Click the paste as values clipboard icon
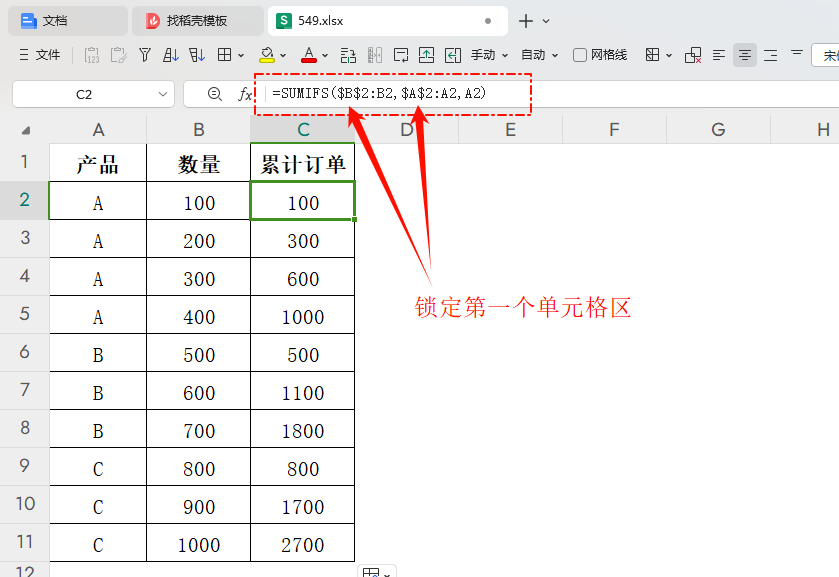The width and height of the screenshot is (839, 577). (92, 55)
